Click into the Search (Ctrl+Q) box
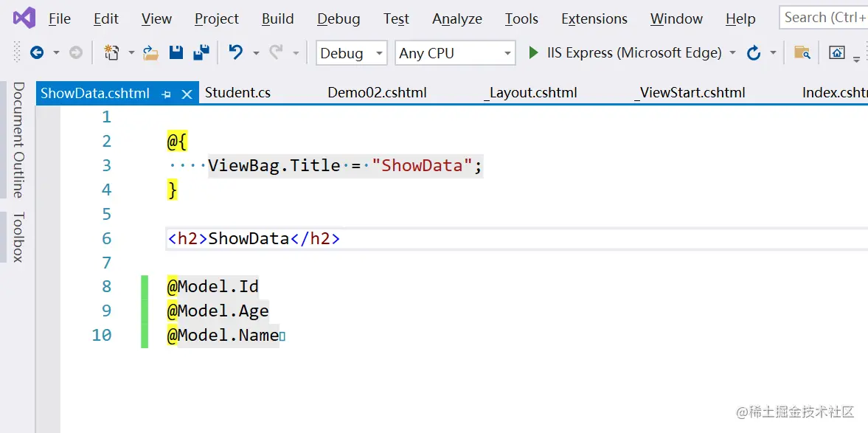This screenshot has width=868, height=433. 823,18
